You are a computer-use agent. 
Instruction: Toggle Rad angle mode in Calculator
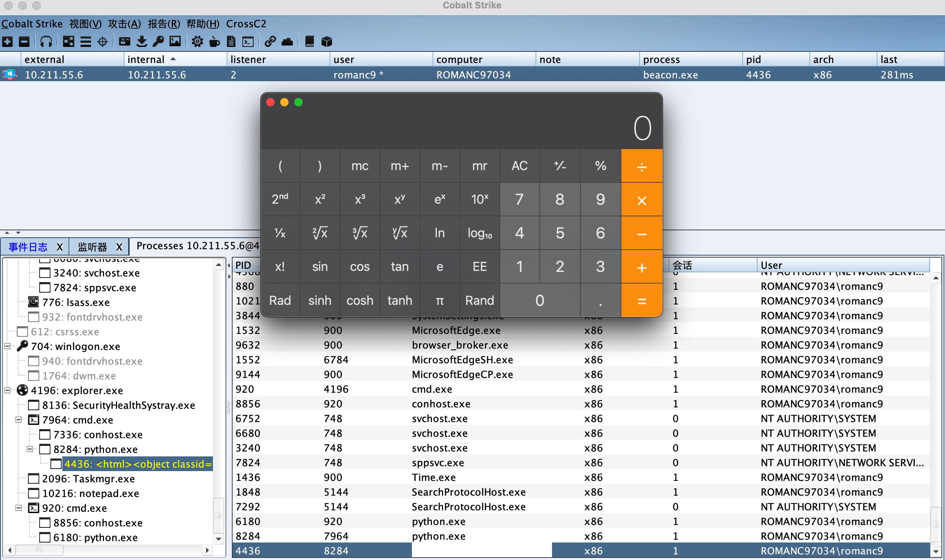280,300
